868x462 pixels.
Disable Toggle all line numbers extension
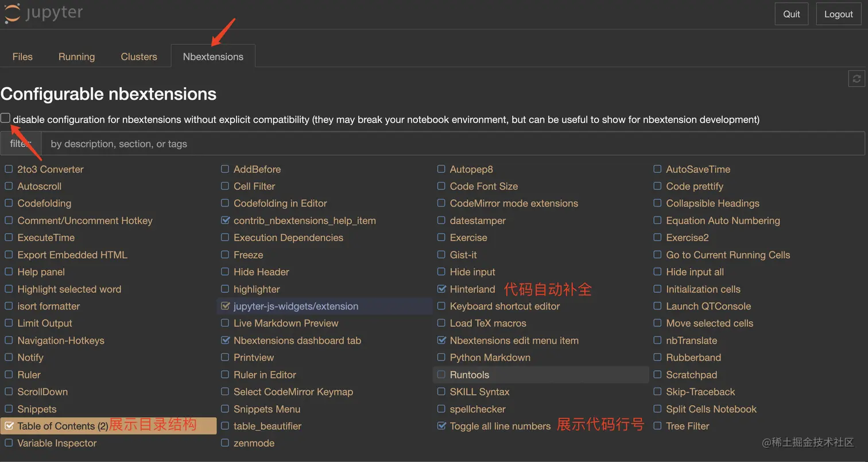click(x=441, y=426)
